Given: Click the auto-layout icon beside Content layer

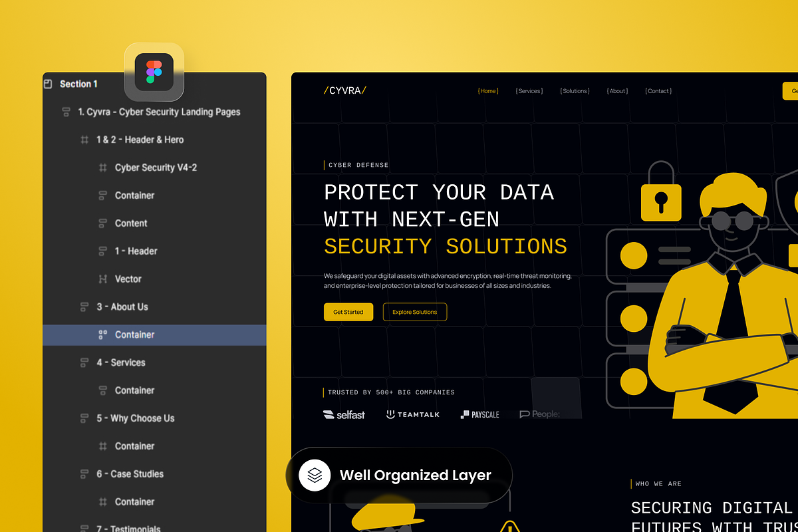Looking at the screenshot, I should point(103,223).
